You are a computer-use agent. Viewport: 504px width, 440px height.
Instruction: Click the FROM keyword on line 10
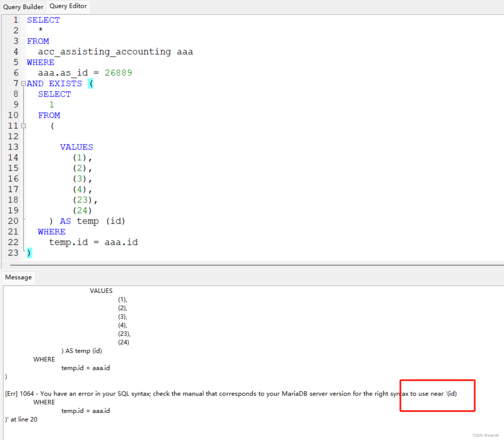tap(49, 115)
